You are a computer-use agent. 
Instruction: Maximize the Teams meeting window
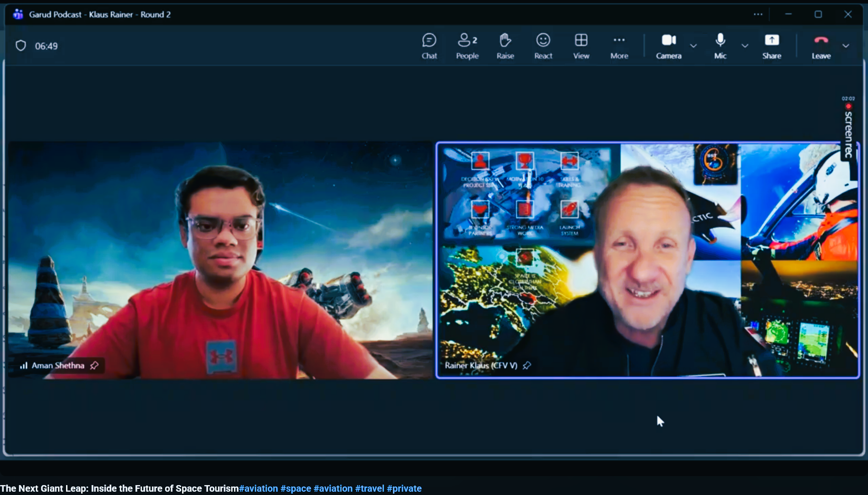(818, 14)
